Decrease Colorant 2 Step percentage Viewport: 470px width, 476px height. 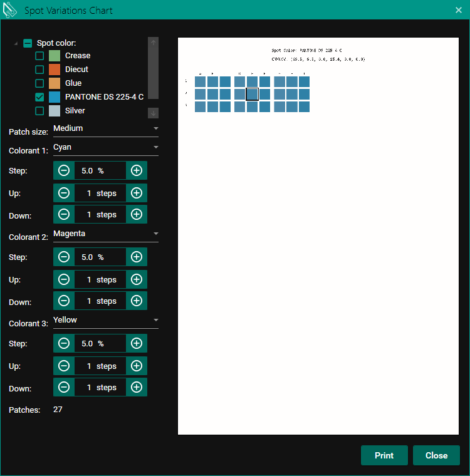pos(64,257)
